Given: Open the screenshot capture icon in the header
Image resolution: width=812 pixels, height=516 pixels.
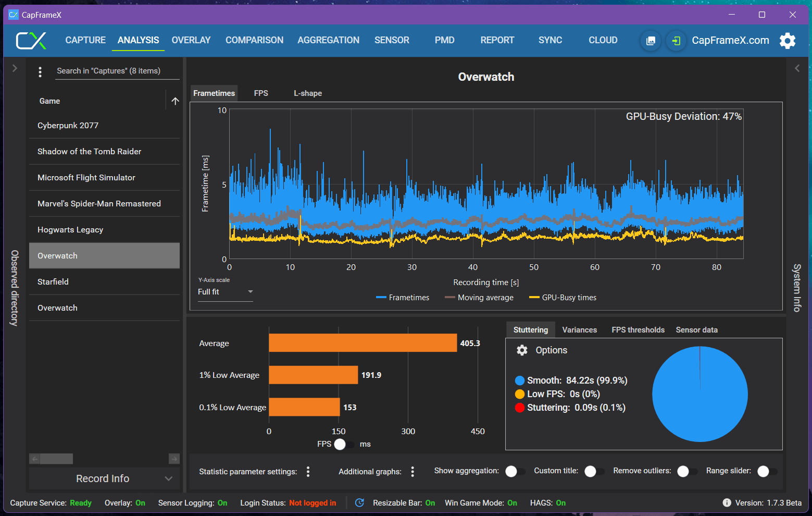Looking at the screenshot, I should (x=650, y=41).
